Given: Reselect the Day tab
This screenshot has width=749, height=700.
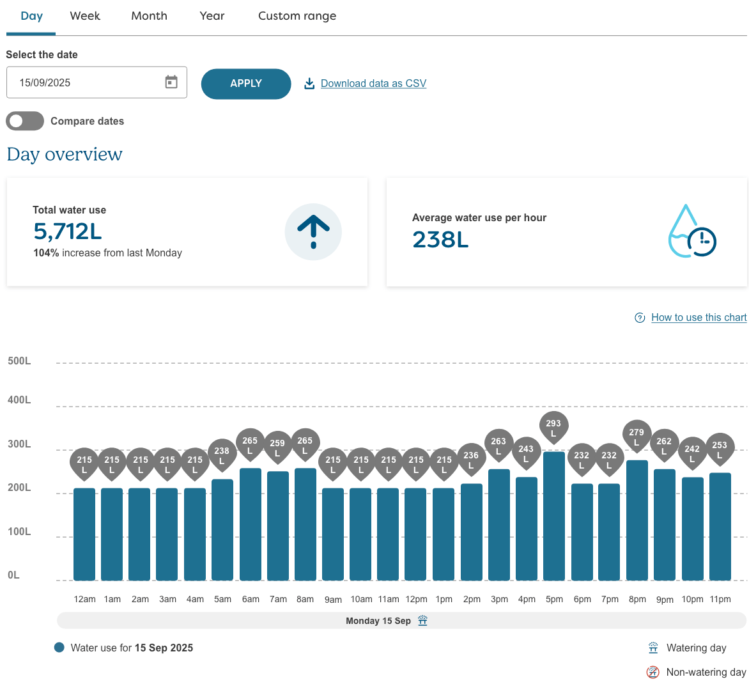Looking at the screenshot, I should 31,16.
